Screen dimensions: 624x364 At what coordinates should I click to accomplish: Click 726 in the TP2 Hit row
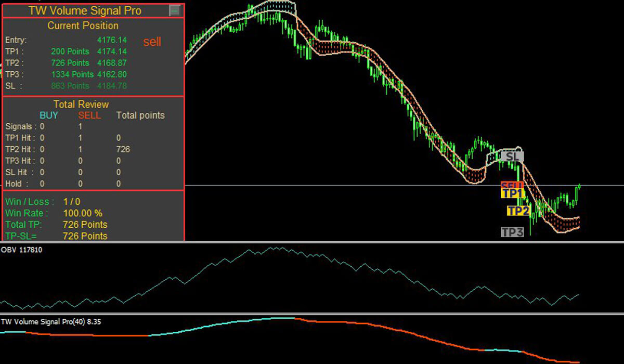tap(123, 149)
